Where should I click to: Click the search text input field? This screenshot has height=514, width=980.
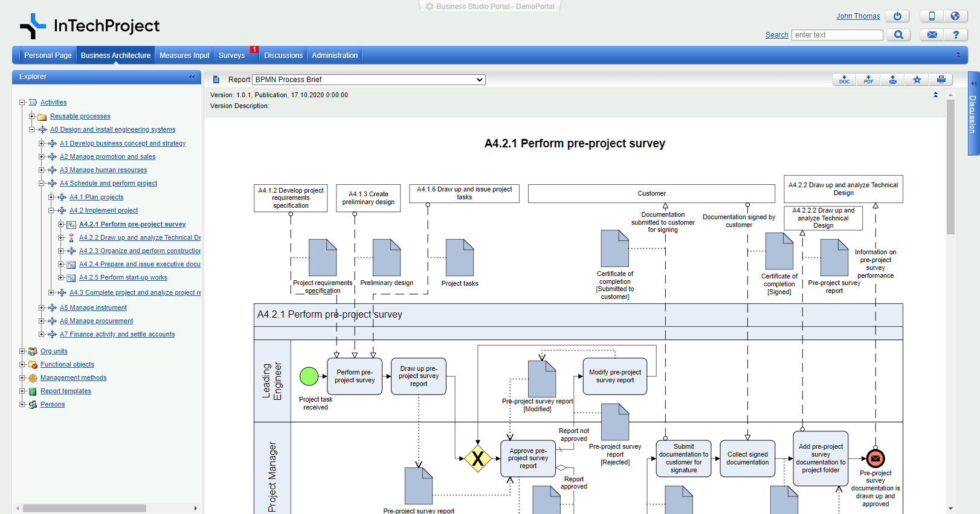837,35
